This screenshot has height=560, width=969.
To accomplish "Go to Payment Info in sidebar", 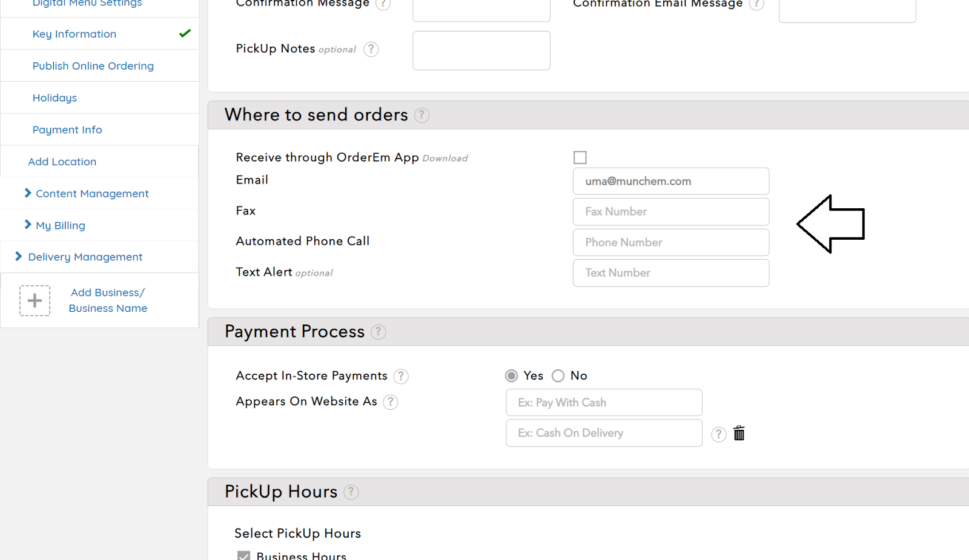I will coord(67,130).
